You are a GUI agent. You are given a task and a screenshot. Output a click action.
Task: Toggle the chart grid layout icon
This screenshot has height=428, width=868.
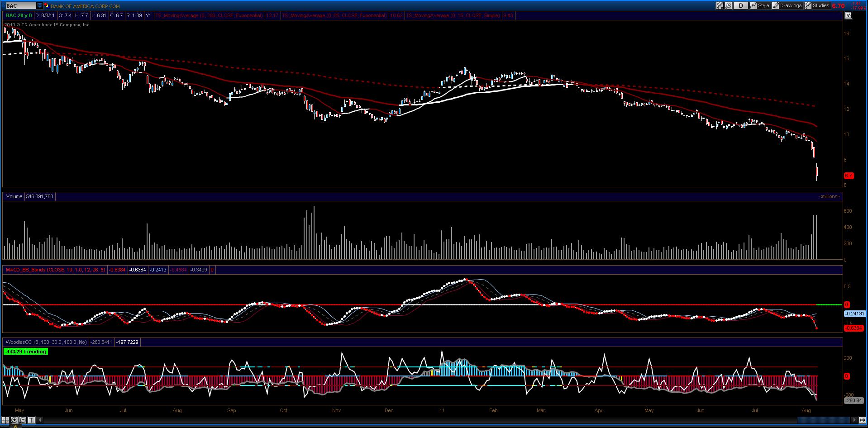pyautogui.click(x=5, y=420)
